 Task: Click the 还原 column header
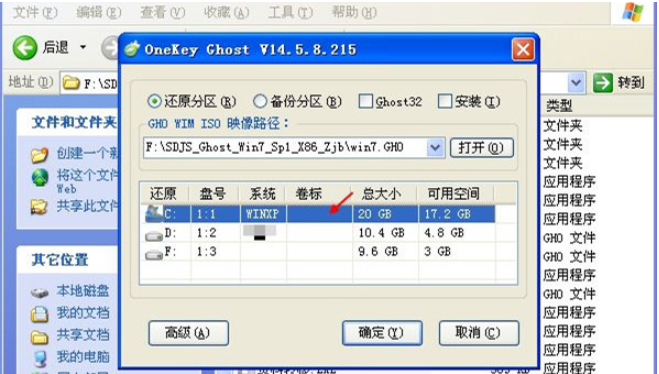164,194
